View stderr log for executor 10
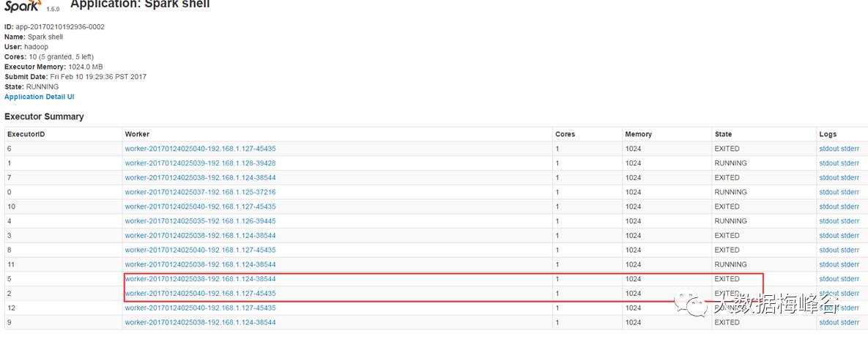 (x=850, y=207)
